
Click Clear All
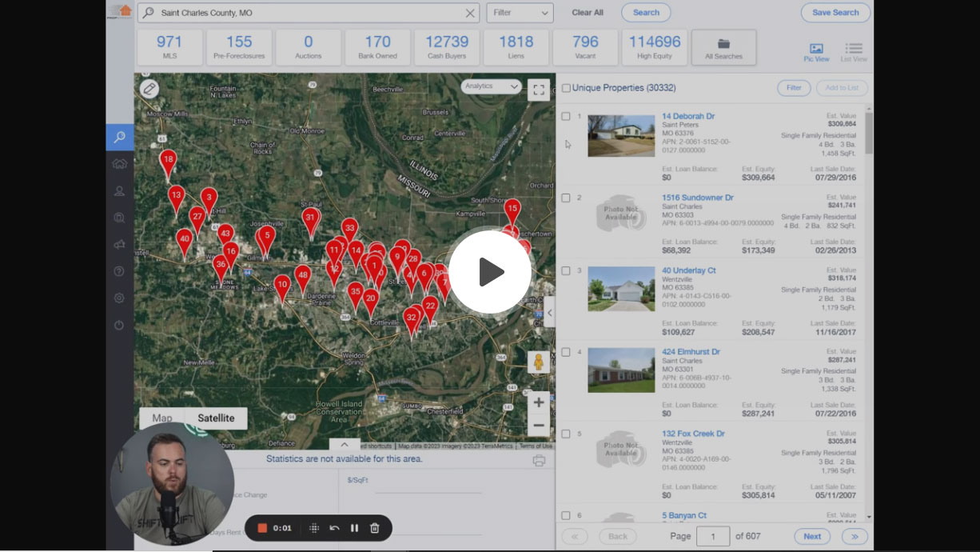click(x=588, y=13)
